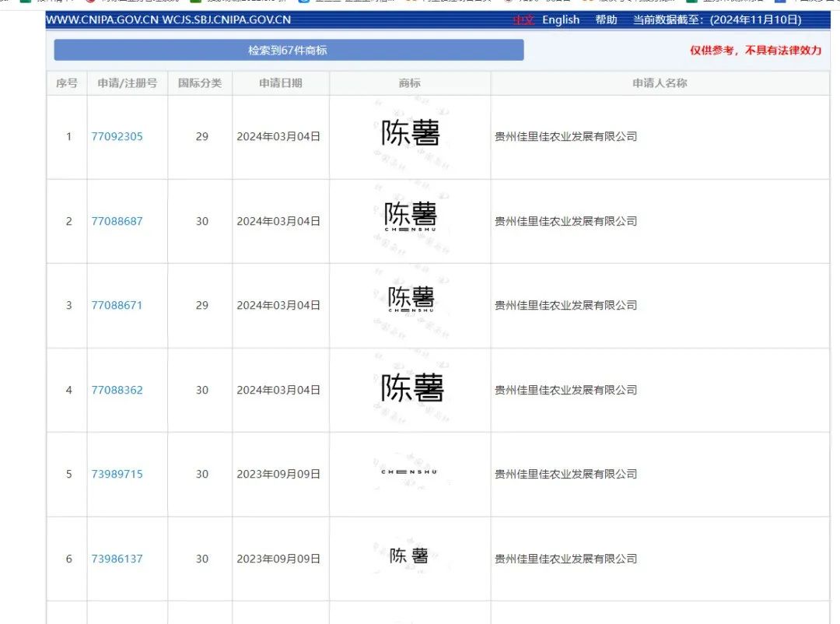
Task: Click class 30 in the 73986137 row
Action: (x=202, y=559)
